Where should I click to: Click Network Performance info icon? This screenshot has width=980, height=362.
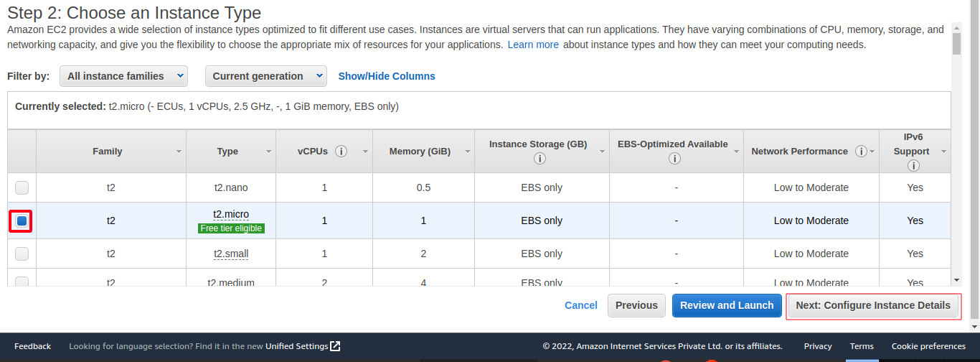coord(861,152)
